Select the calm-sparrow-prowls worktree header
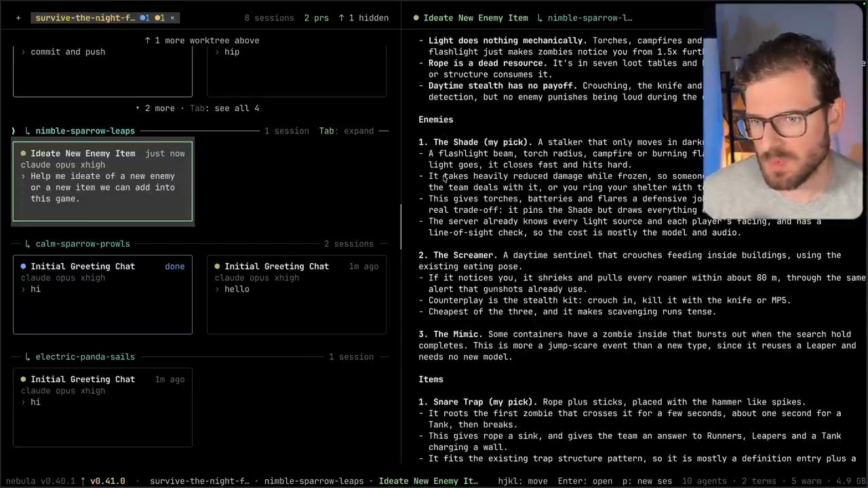The height and width of the screenshot is (488, 868). [82, 244]
